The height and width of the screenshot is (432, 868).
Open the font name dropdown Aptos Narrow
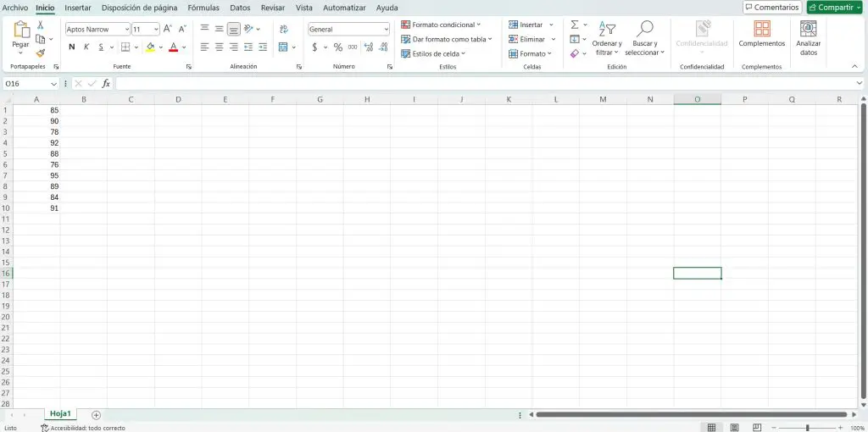tap(127, 30)
